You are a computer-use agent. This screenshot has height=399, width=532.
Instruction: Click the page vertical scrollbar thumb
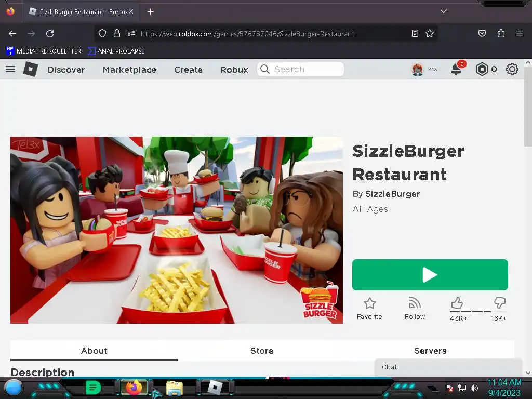click(528, 107)
